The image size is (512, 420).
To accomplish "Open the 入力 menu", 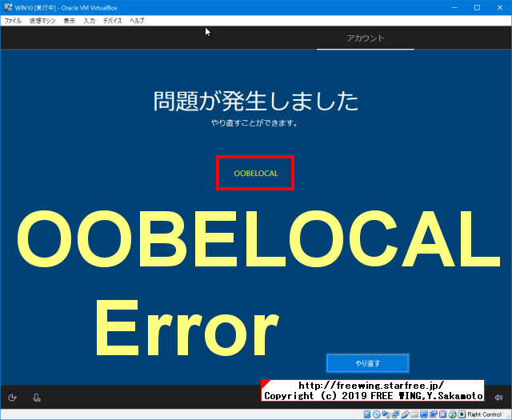I will click(x=89, y=21).
